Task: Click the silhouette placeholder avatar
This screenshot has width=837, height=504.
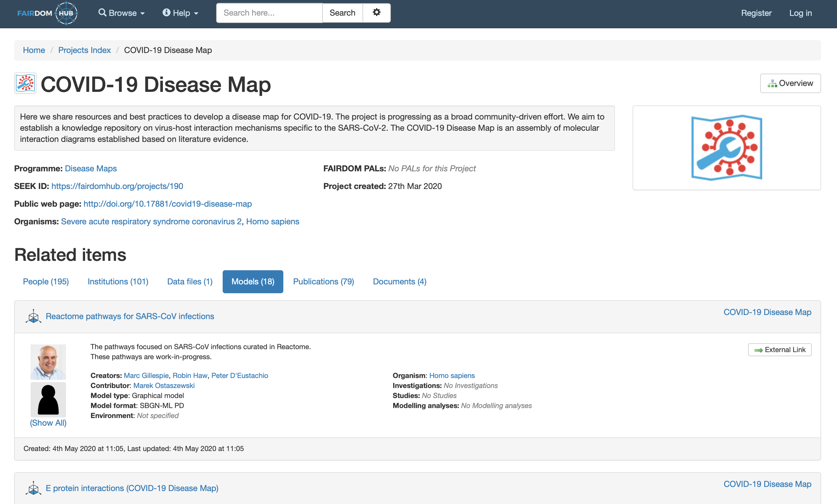Action: pyautogui.click(x=48, y=400)
